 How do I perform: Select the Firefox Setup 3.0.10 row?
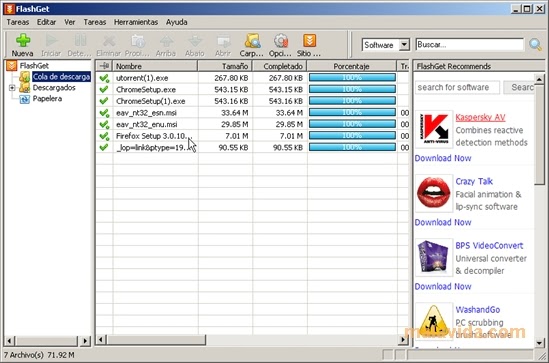coord(252,136)
